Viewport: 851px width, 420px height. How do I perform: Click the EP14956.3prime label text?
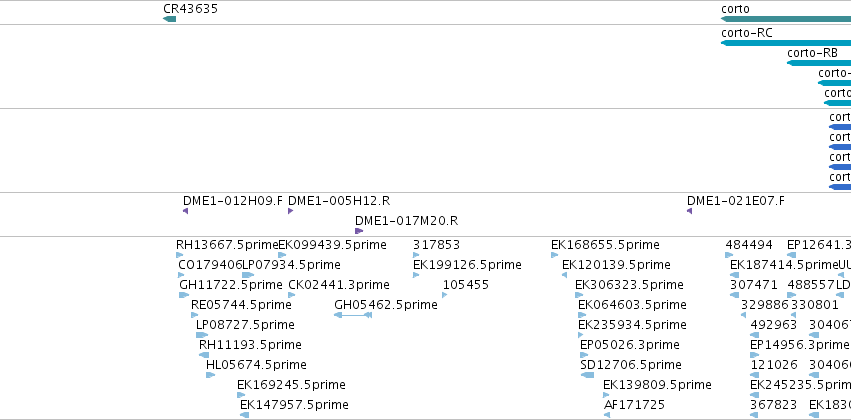click(x=799, y=345)
